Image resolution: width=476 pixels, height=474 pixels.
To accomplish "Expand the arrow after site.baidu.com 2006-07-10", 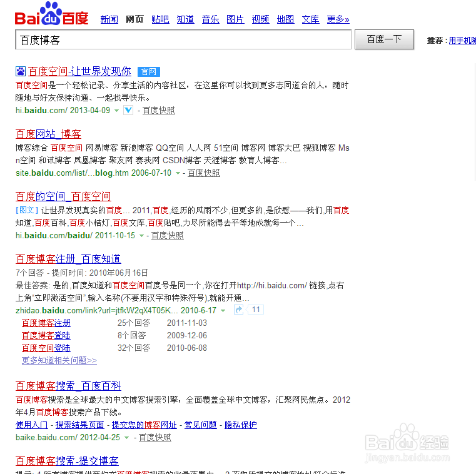I will pyautogui.click(x=178, y=173).
